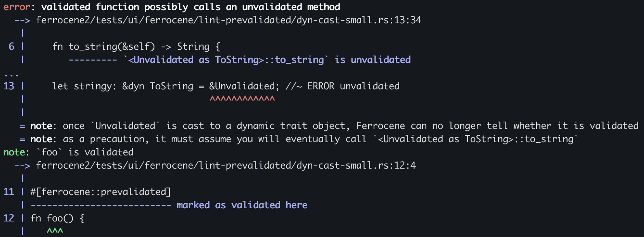Click line number 12 in gutter
Image resolution: width=644 pixels, height=237 pixels.
(x=9, y=218)
